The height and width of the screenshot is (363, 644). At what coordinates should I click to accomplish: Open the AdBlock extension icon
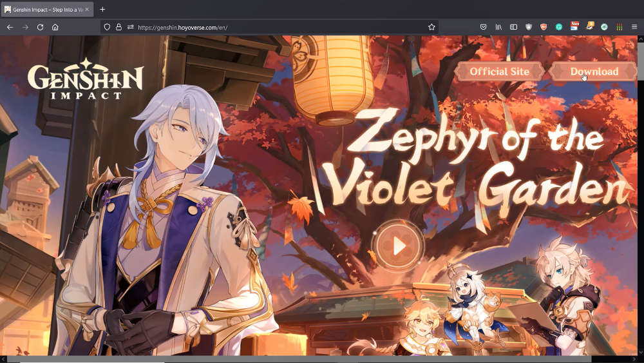tap(544, 27)
